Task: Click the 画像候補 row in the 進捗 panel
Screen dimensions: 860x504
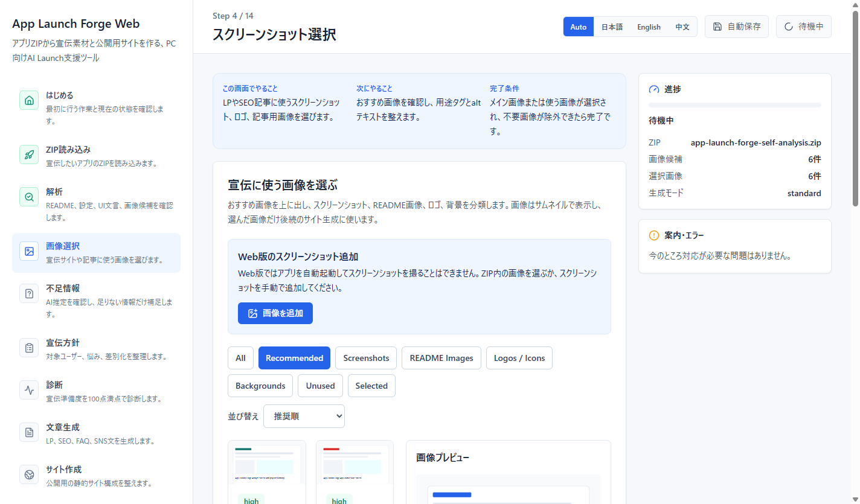Action: click(x=735, y=159)
